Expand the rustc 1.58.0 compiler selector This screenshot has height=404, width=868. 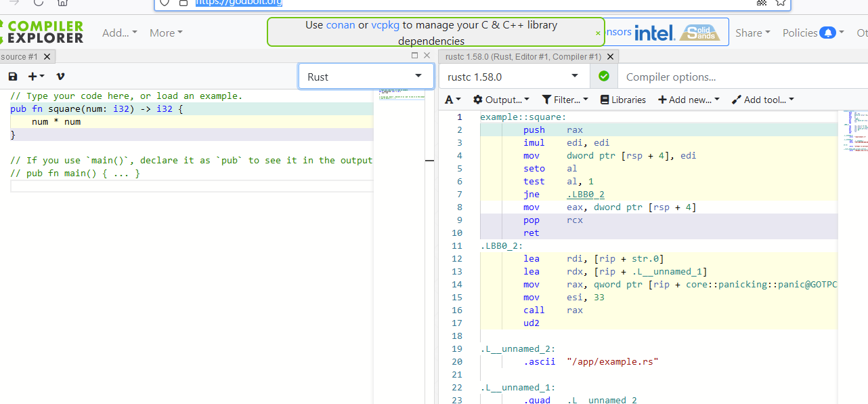click(x=514, y=77)
